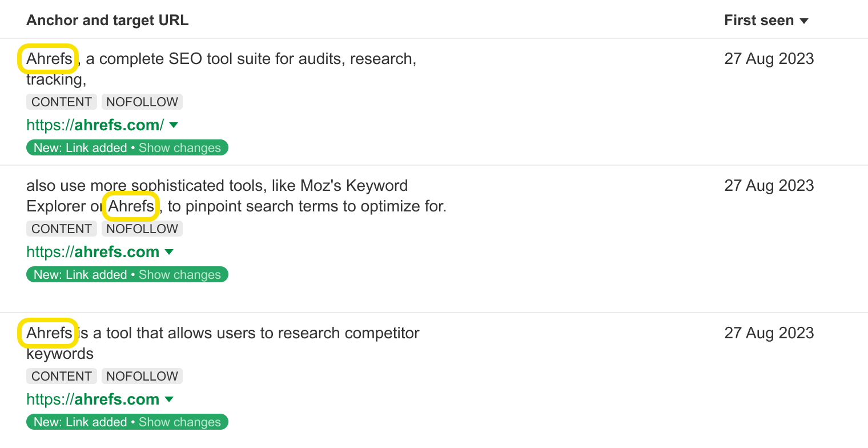Click the NOFOLLOW tag in the first entry
The width and height of the screenshot is (868, 448).
pos(142,102)
